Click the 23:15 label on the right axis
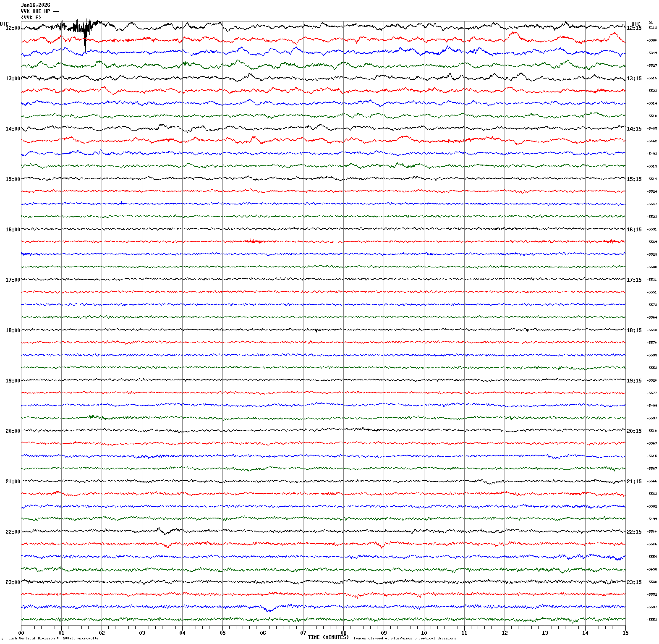 634,582
